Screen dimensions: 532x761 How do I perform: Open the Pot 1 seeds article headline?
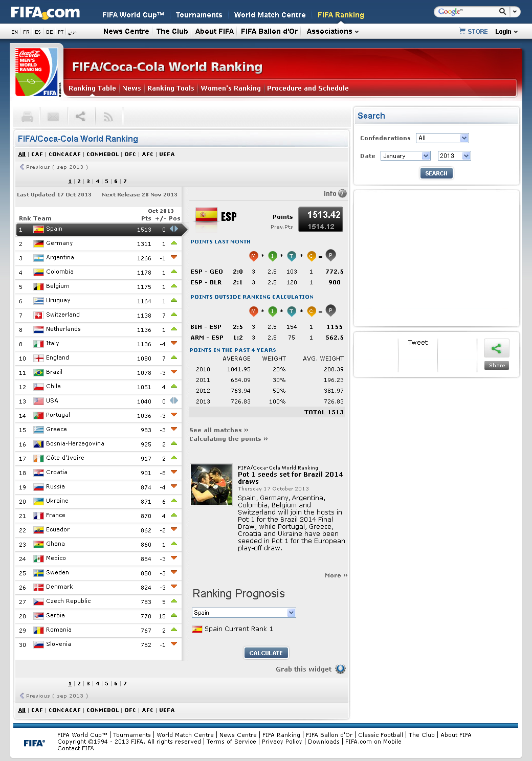291,478
